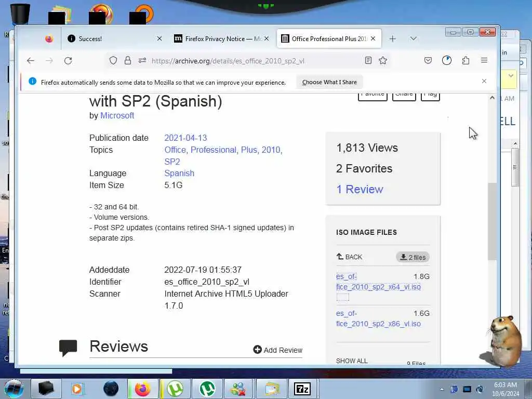Click Add Review with plus icon
532x399 pixels.
pyautogui.click(x=278, y=350)
